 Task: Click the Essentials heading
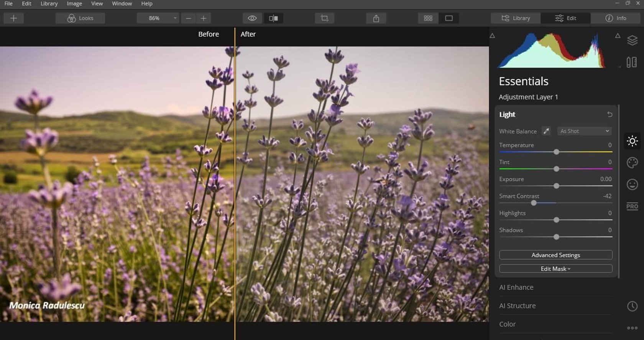click(524, 81)
